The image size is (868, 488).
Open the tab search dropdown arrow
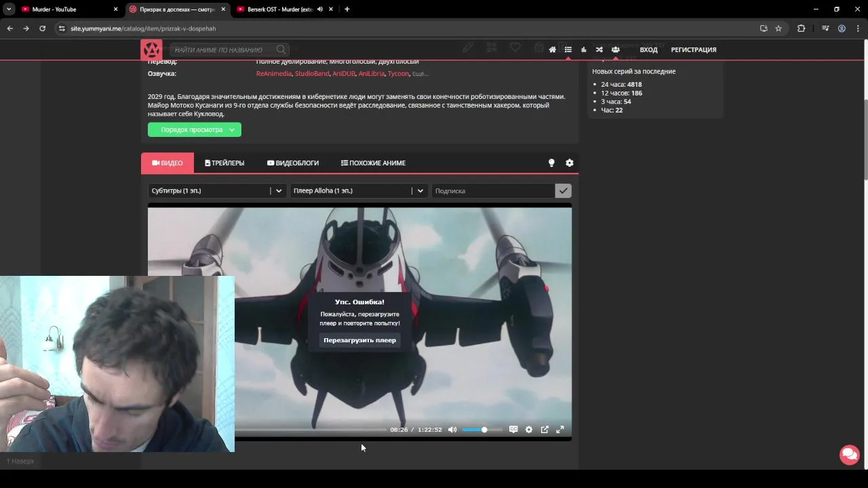pos(9,9)
